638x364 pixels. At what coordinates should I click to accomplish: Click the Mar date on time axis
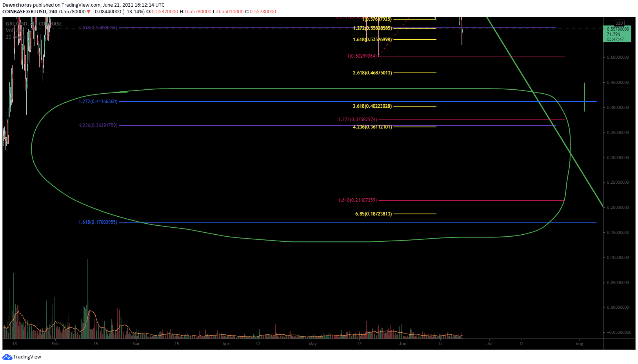coord(136,344)
